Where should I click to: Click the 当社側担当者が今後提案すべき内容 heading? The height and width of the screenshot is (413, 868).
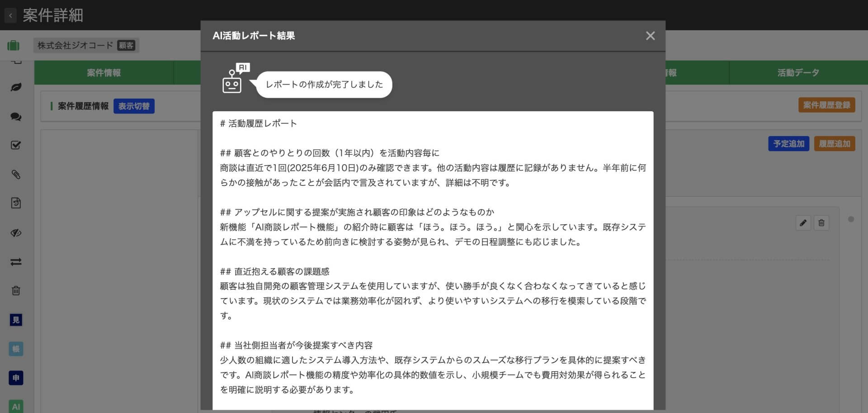[x=296, y=345]
